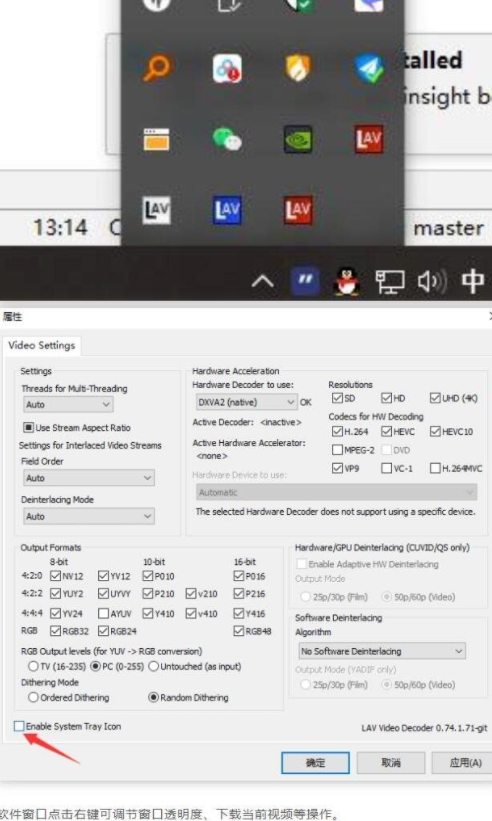Collapse the tray overflow chevron
This screenshot has width=492, height=821.
pos(263,282)
